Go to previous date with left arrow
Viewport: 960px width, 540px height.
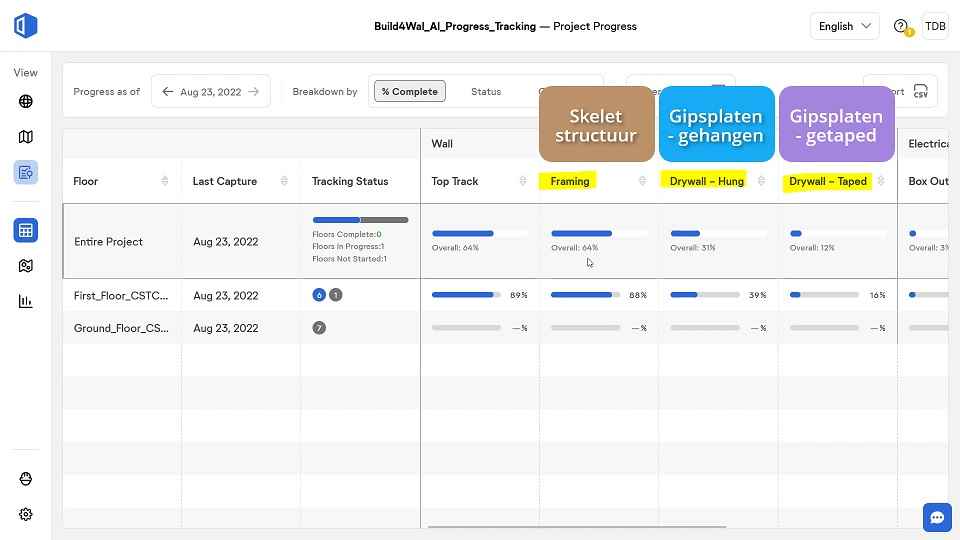pos(167,92)
